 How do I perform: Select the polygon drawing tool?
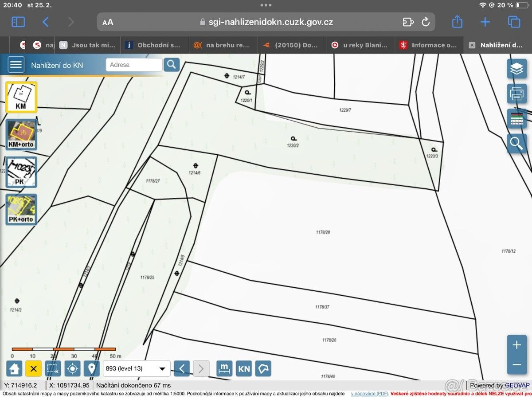[263, 368]
